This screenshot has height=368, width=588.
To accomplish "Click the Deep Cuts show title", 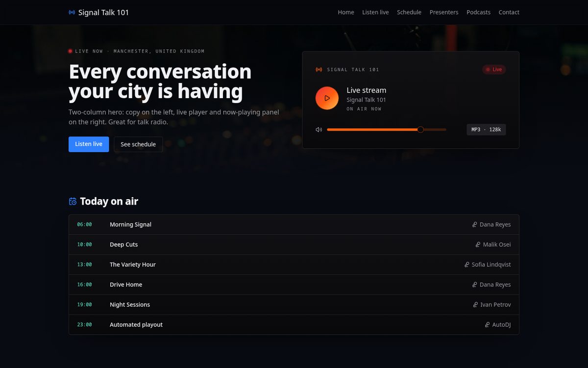I will click(x=123, y=244).
